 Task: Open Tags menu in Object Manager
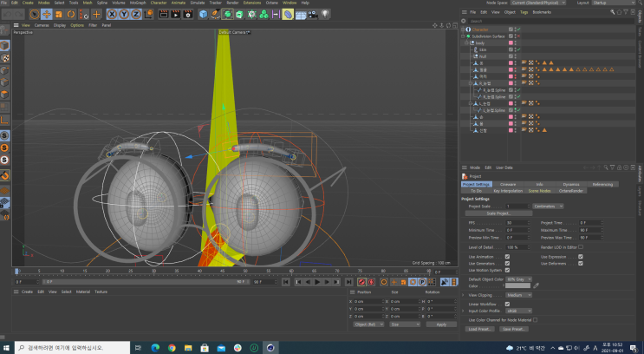(x=524, y=12)
